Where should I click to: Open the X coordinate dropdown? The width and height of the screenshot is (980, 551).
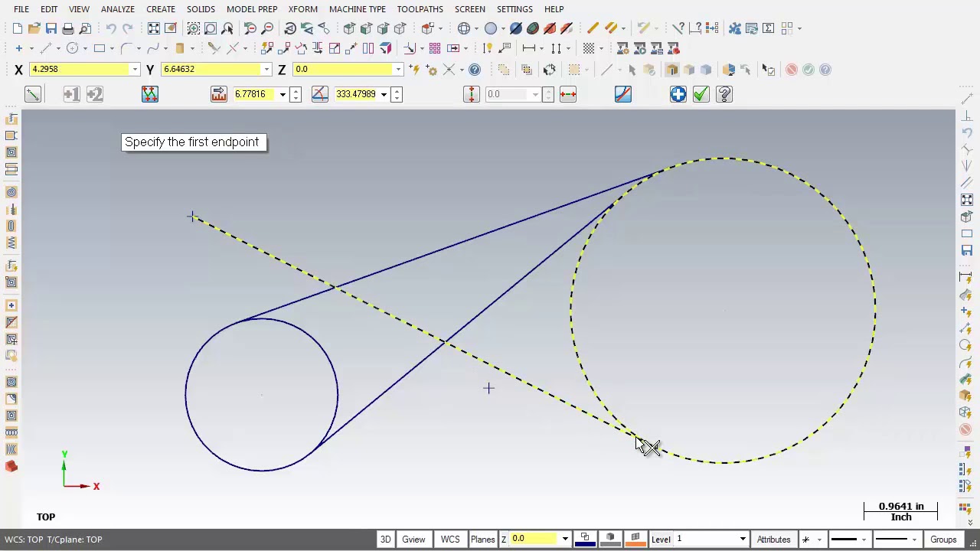[135, 70]
